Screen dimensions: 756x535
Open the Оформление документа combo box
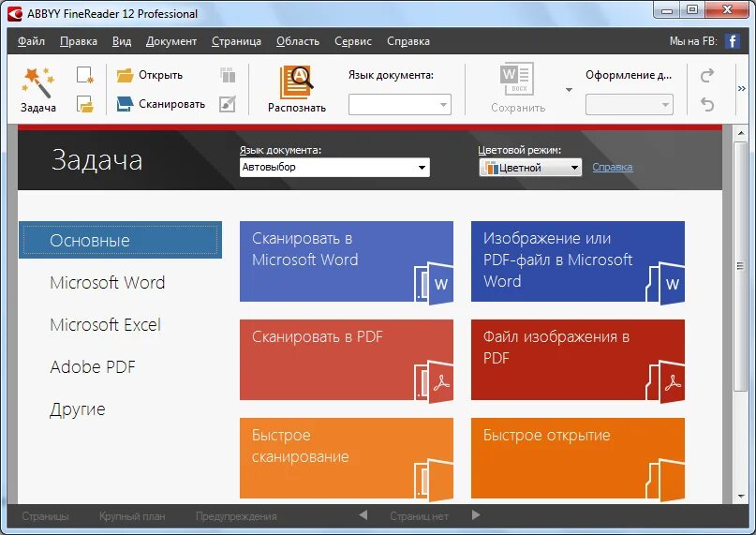(x=630, y=105)
